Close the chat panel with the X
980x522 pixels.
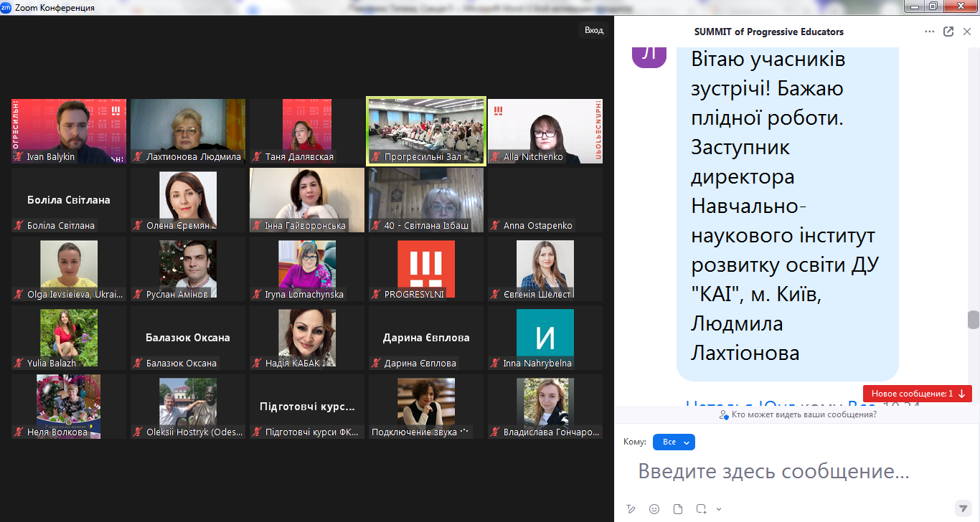pyautogui.click(x=967, y=32)
